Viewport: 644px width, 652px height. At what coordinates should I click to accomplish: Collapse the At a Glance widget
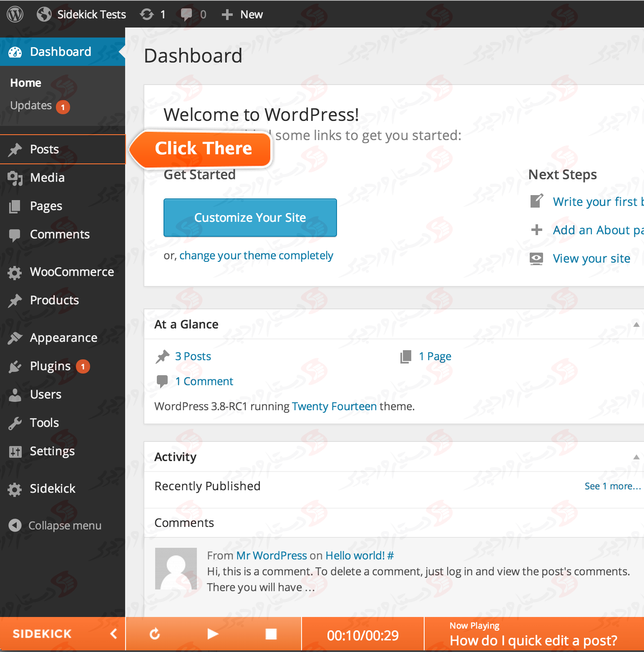pos(636,325)
